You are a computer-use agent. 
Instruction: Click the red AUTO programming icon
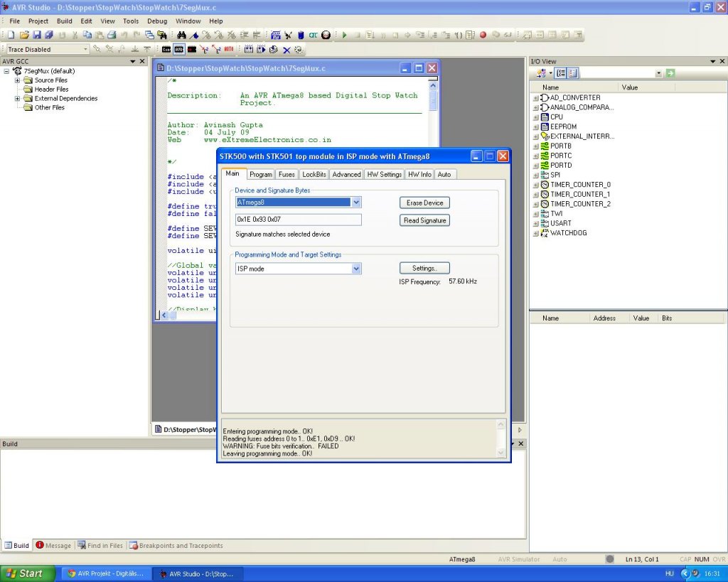click(x=229, y=49)
